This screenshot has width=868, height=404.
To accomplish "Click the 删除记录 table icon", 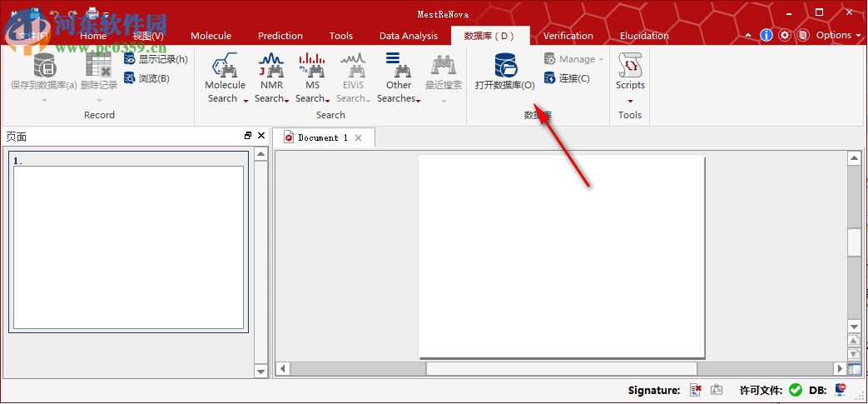I will click(x=98, y=66).
